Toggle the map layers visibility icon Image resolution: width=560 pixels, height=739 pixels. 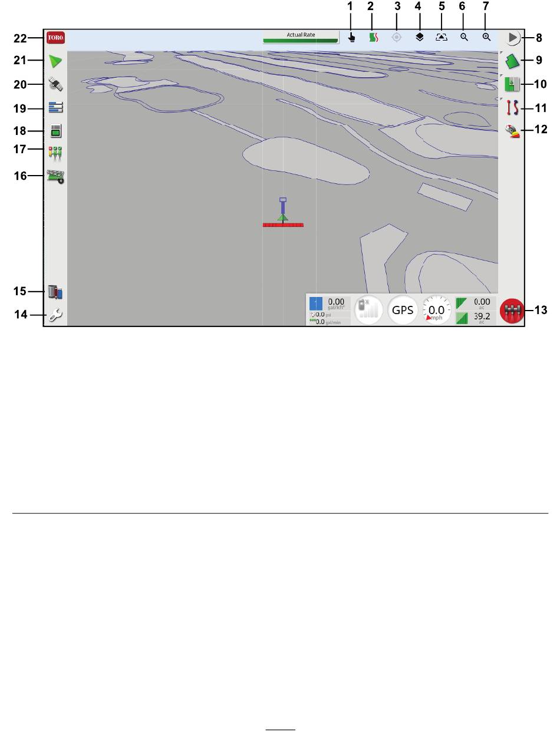420,37
